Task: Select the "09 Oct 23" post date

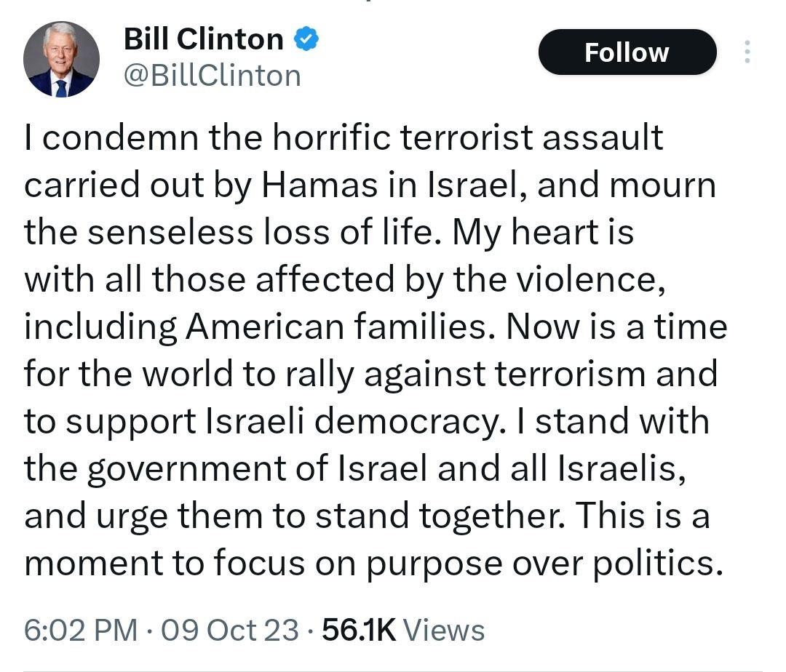Action: pyautogui.click(x=230, y=630)
